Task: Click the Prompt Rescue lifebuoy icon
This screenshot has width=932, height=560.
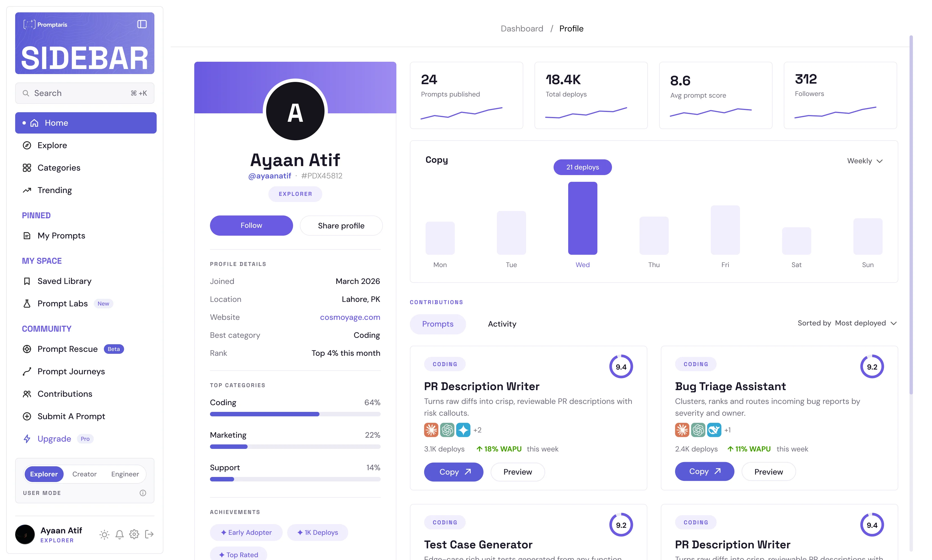Action: point(27,349)
